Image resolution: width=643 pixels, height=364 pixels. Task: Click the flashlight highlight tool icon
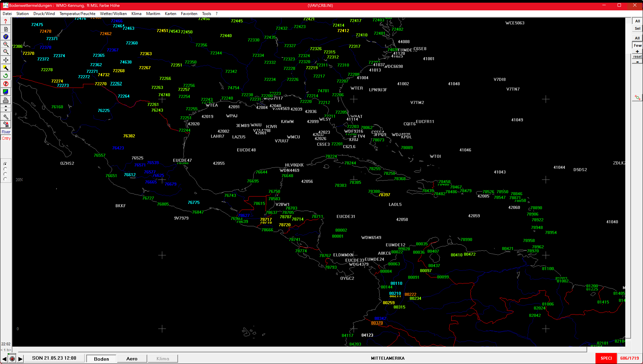click(x=6, y=68)
